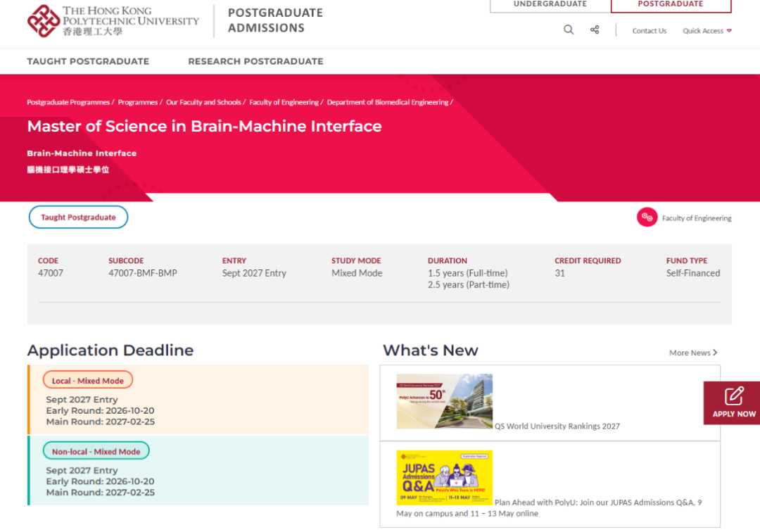
Task: Open the Research Postgraduate menu
Action: [256, 61]
